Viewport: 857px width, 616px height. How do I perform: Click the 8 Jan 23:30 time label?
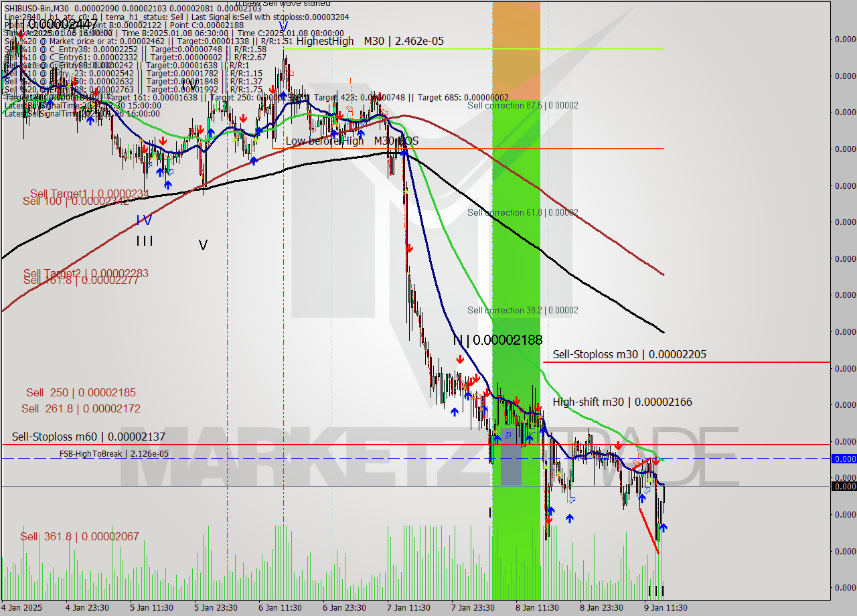[x=601, y=608]
